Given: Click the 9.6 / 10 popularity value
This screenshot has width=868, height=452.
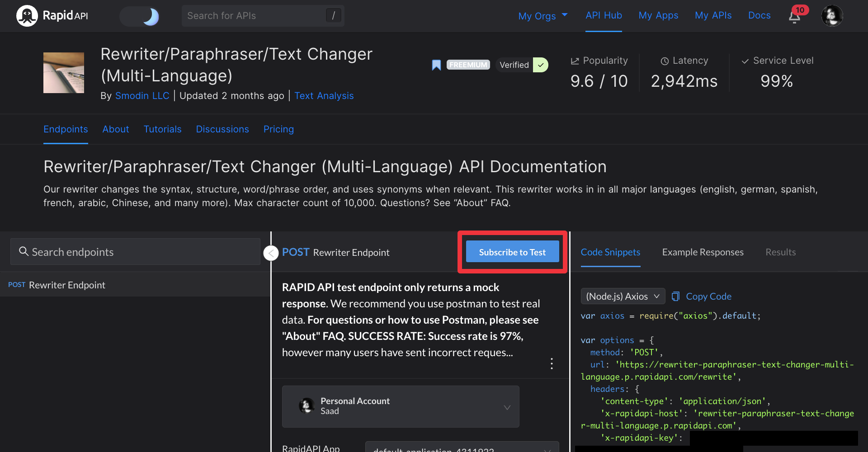Looking at the screenshot, I should pyautogui.click(x=599, y=81).
